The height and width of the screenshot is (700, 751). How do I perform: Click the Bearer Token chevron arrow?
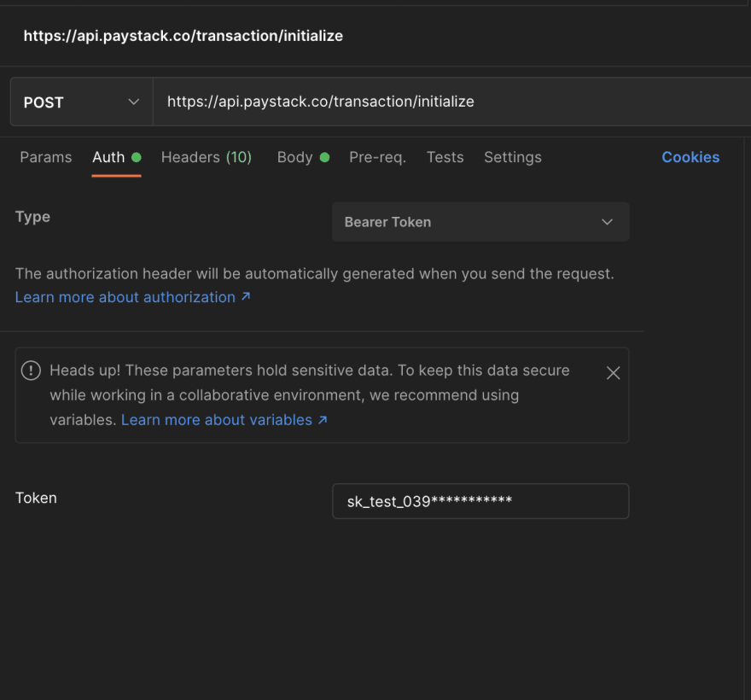click(x=608, y=222)
